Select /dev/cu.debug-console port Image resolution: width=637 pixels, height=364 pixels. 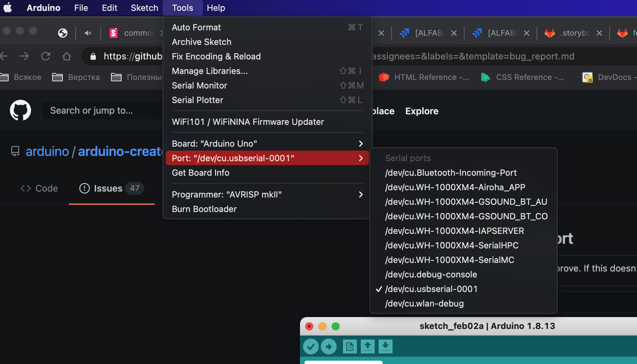tap(463, 274)
